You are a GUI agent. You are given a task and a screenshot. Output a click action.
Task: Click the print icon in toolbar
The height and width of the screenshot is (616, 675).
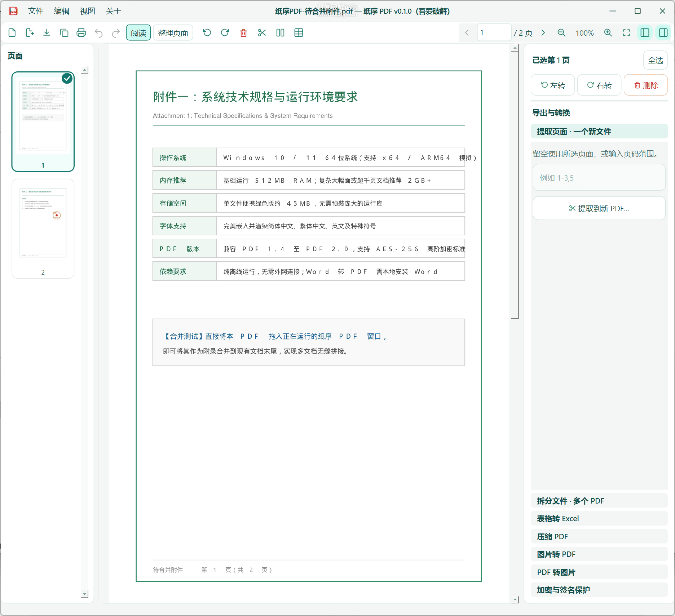click(x=81, y=33)
